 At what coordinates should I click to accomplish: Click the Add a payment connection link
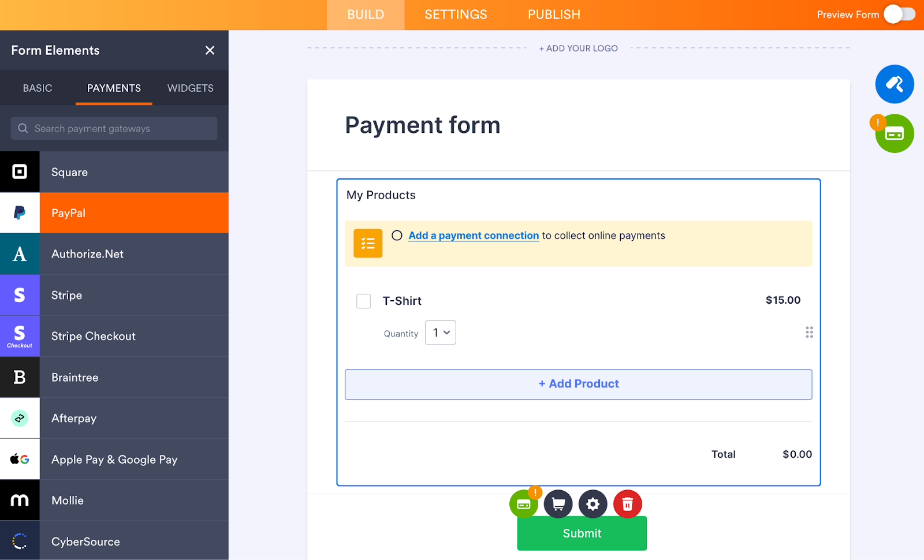coord(473,235)
